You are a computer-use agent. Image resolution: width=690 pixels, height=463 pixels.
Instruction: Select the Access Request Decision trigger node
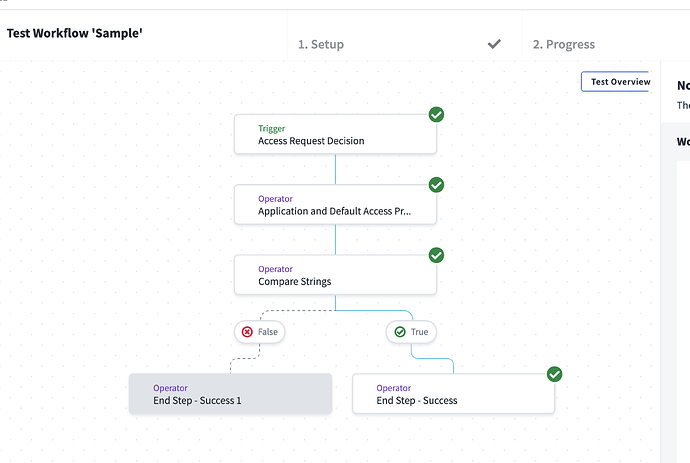pyautogui.click(x=335, y=134)
